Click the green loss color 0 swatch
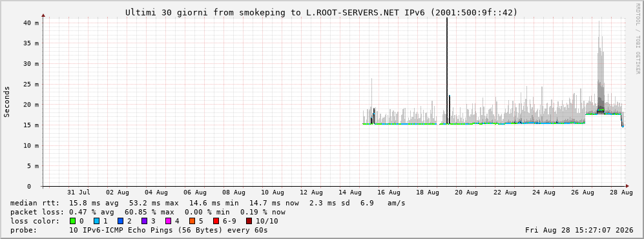644x239 pixels. tap(74, 221)
